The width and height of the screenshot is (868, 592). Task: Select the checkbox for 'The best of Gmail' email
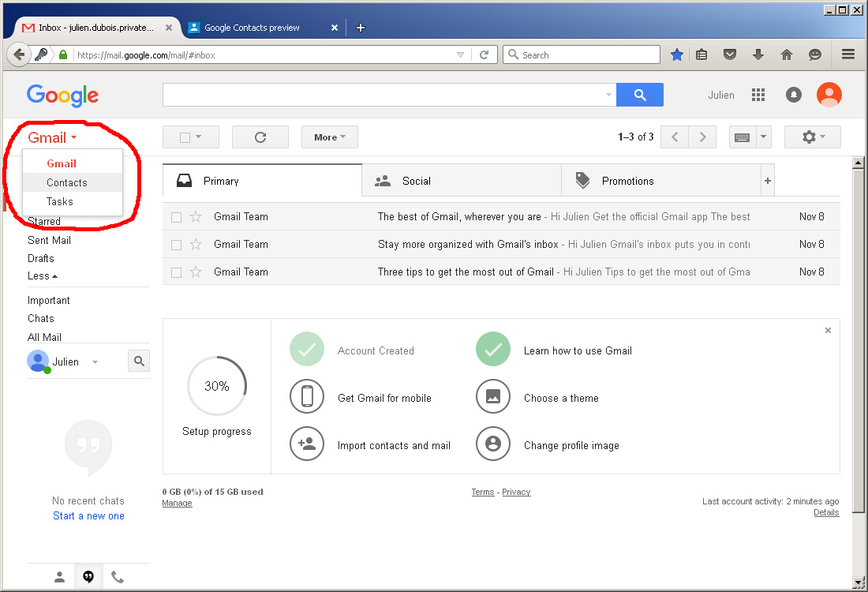point(176,217)
